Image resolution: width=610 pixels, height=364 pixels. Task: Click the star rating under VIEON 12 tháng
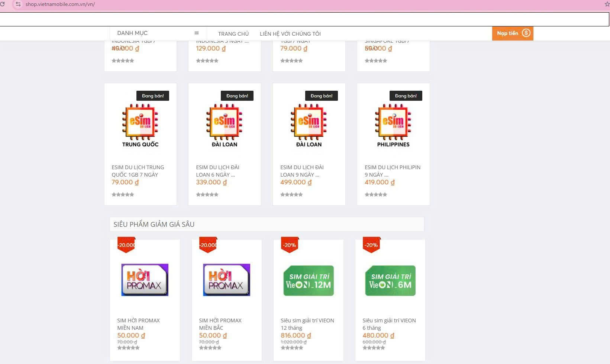pos(292,348)
